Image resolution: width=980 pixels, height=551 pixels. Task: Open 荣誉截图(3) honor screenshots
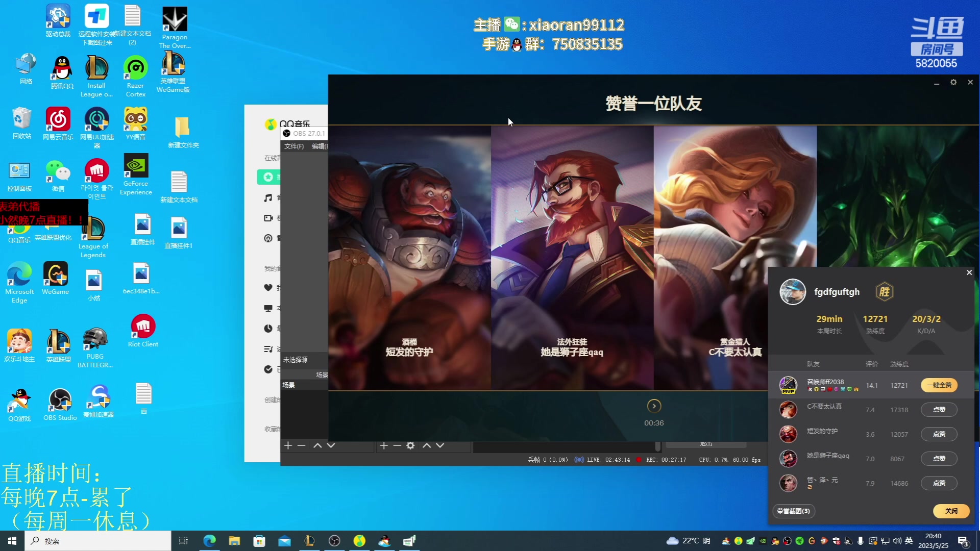pos(794,511)
